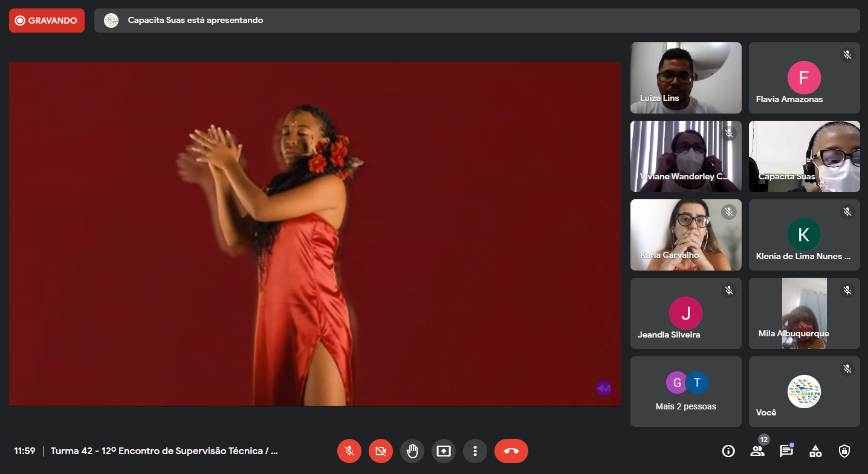
Task: Turn on the camera
Action: click(x=381, y=451)
